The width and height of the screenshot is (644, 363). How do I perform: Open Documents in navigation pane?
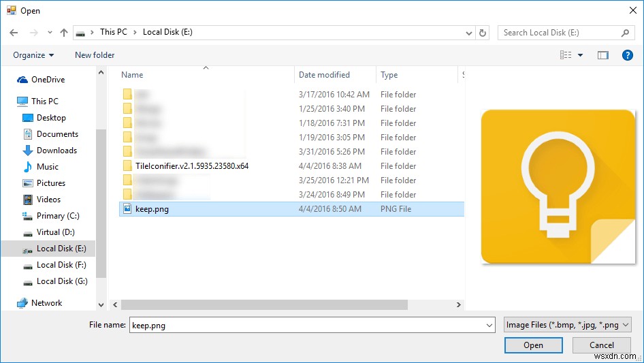(x=57, y=134)
